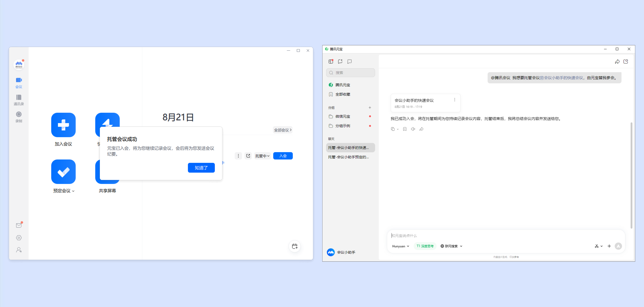
Task: Expand the 托管中 status dropdown
Action: (x=262, y=156)
